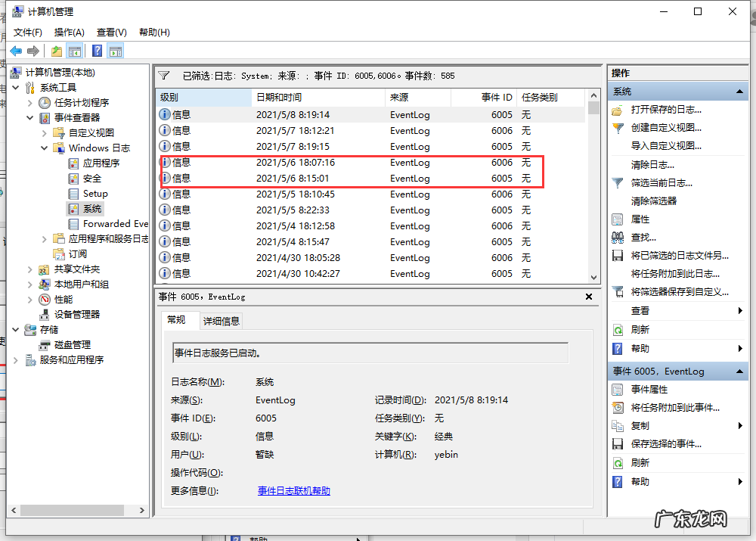Open the 查看(V) menu

click(110, 32)
